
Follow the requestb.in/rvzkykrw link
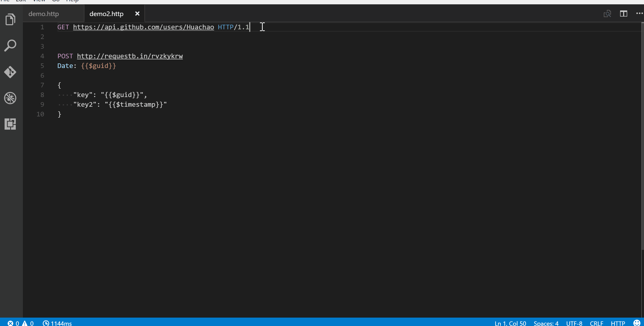pyautogui.click(x=130, y=56)
